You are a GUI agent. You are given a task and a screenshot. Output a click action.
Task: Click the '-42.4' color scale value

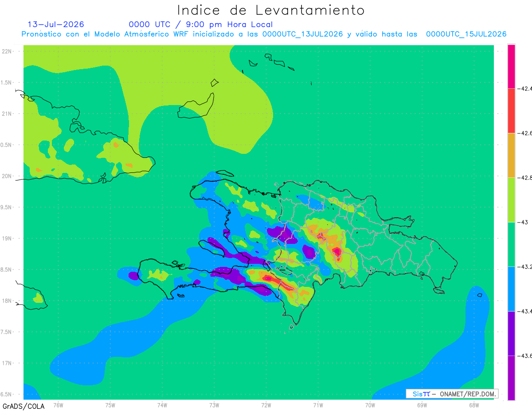coord(524,89)
